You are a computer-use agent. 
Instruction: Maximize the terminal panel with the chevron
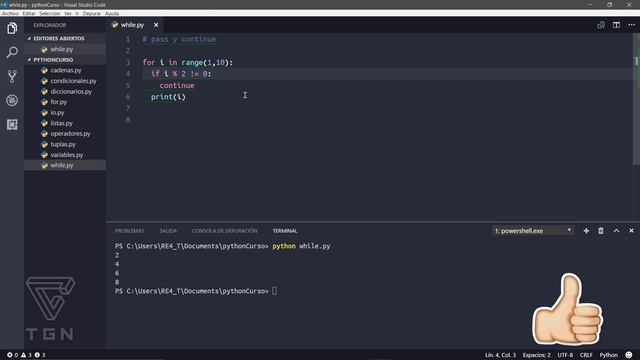pos(616,231)
